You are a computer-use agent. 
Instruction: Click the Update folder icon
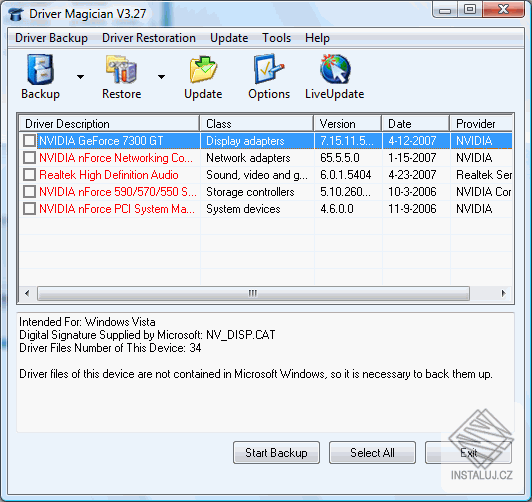[203, 69]
